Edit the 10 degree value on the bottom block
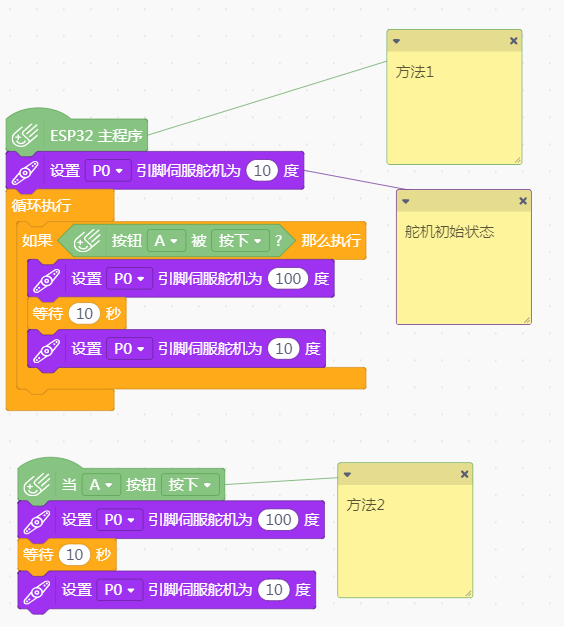This screenshot has width=564, height=627. [274, 590]
